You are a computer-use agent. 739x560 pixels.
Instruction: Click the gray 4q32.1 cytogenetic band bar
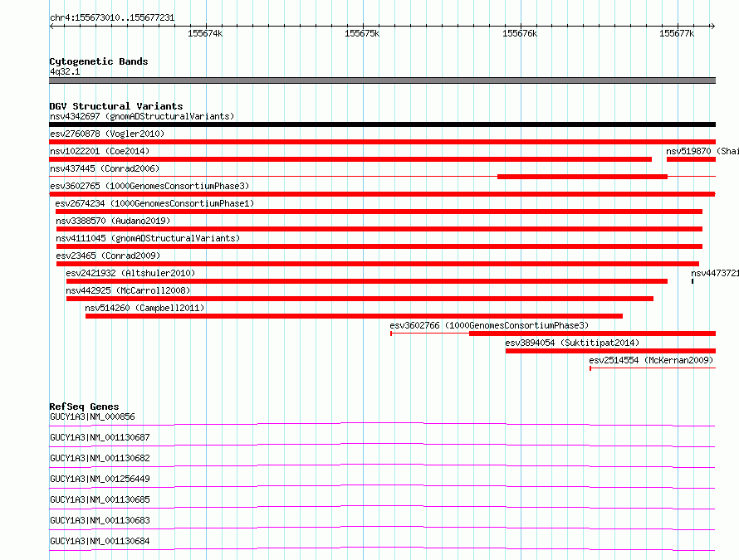click(382, 80)
